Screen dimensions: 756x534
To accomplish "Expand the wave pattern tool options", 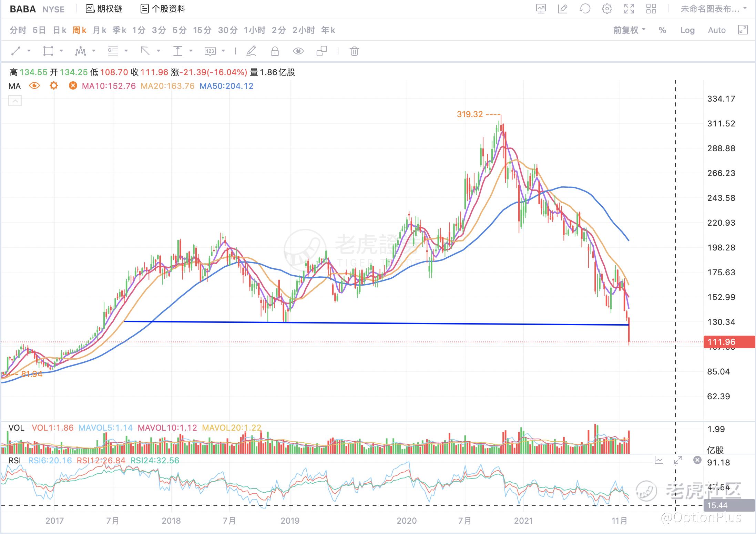I will tap(93, 51).
